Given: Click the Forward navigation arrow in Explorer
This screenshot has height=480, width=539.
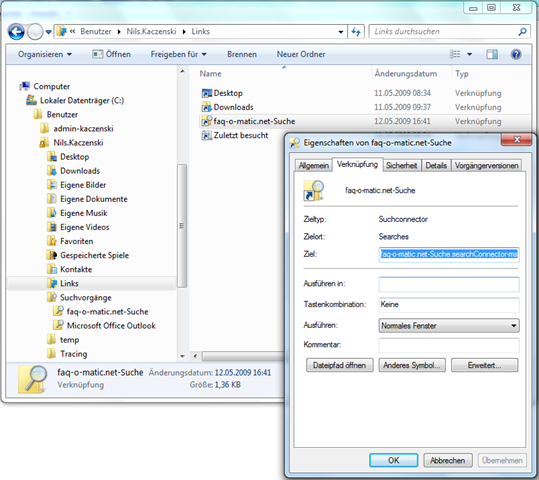Looking at the screenshot, I should click(35, 32).
